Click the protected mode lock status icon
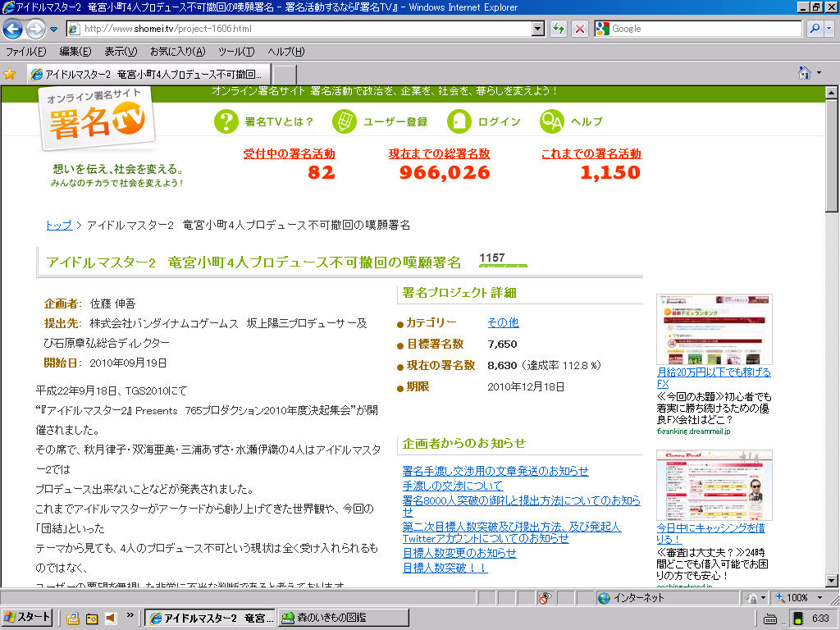840x630 pixels. 752,598
